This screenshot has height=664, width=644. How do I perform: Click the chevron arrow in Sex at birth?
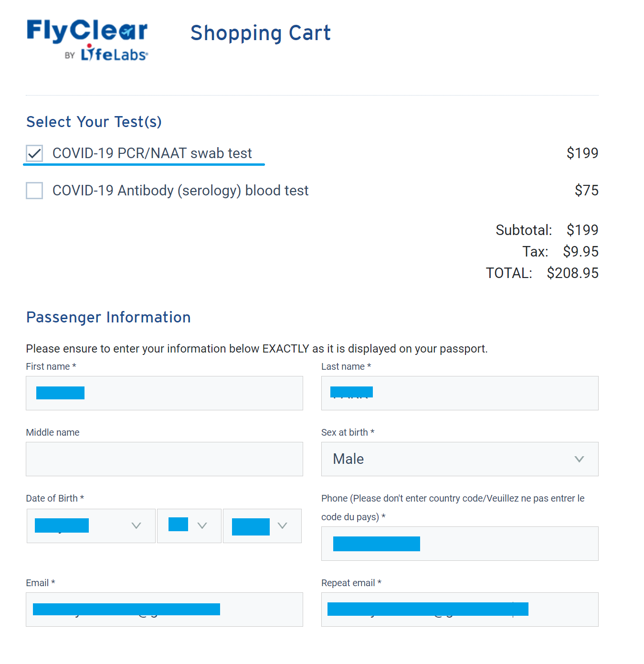coord(579,459)
